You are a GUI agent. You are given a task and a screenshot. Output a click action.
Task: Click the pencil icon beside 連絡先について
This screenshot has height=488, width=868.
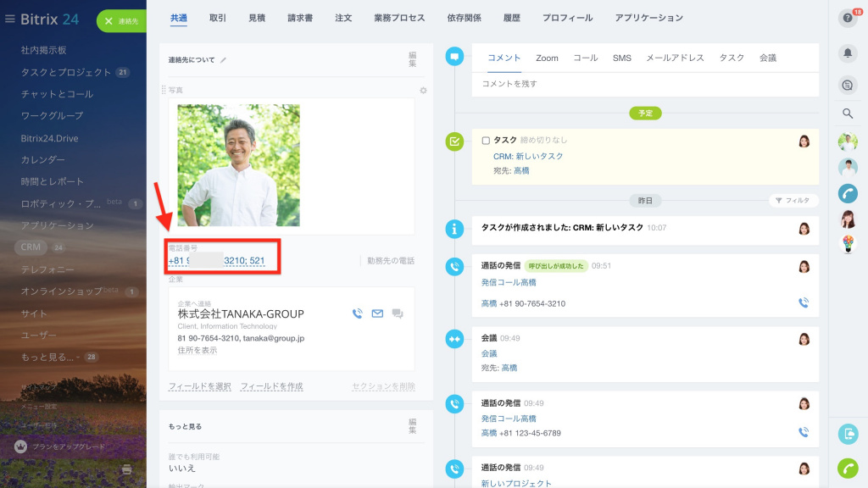point(223,60)
